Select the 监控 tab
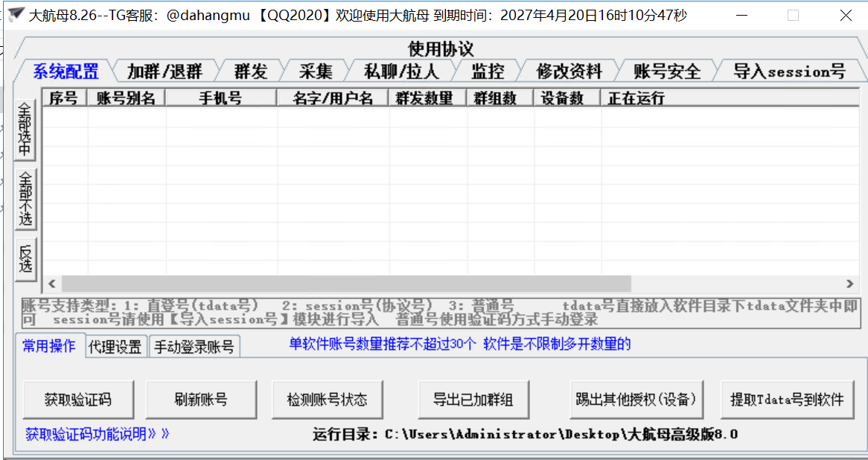Viewport: 868px width, 460px height. 488,71
